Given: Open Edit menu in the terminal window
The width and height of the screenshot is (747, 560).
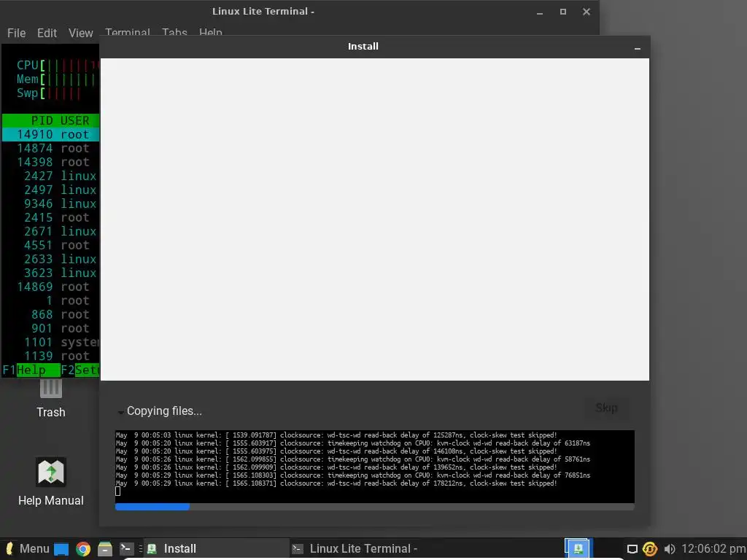Looking at the screenshot, I should point(47,33).
